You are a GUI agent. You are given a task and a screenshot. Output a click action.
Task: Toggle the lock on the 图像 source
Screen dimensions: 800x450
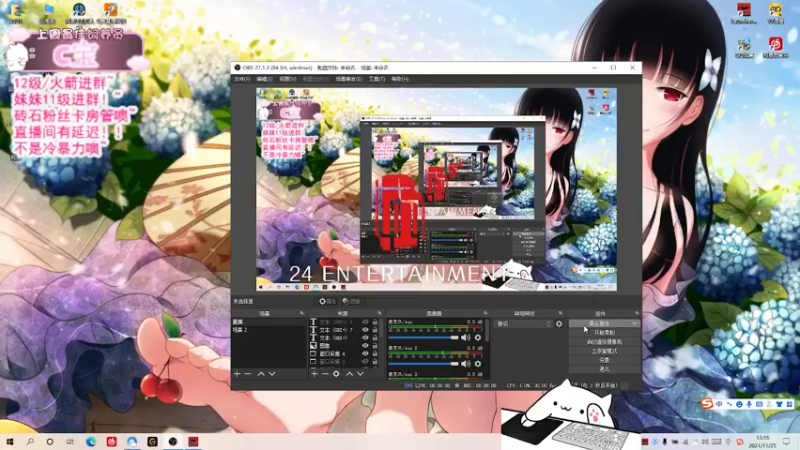375,346
